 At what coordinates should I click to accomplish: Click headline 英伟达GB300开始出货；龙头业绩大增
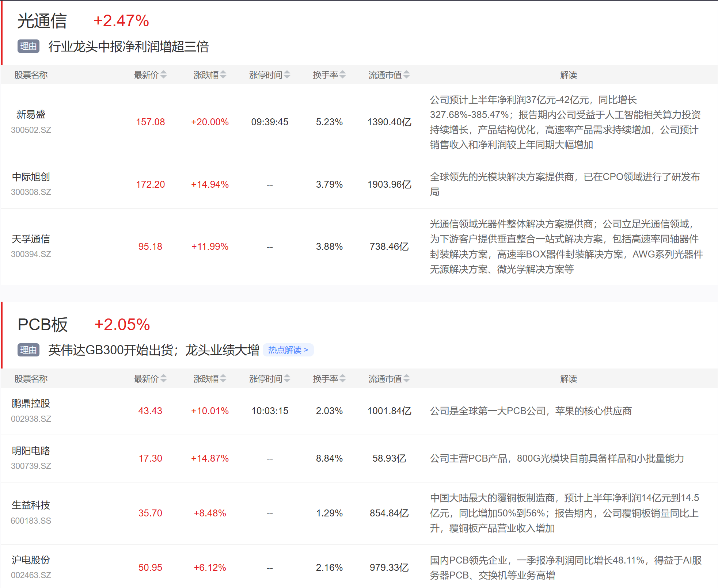click(x=154, y=350)
